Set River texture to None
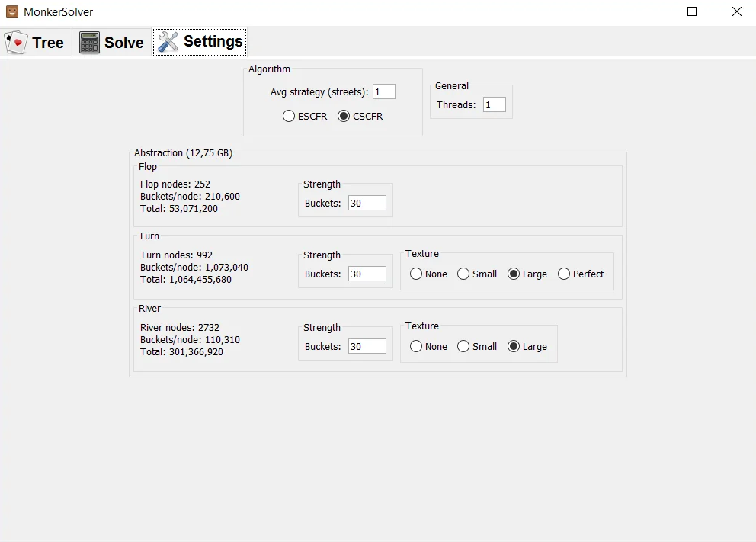 pos(428,346)
